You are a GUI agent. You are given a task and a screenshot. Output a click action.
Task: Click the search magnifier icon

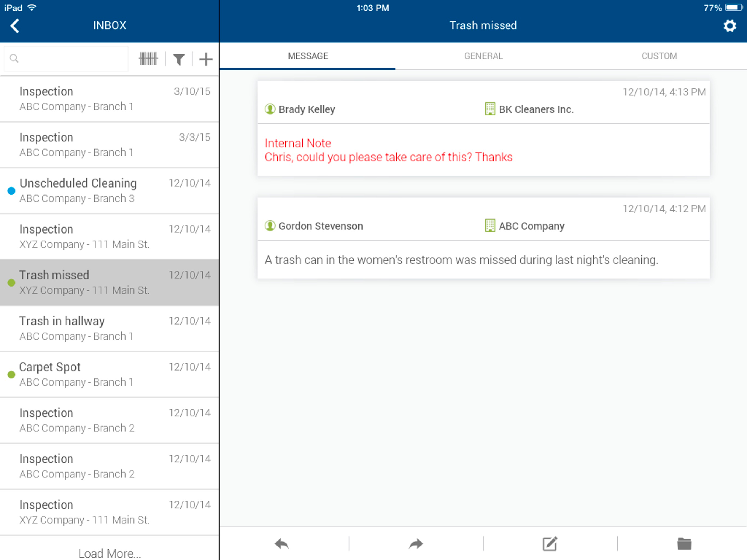[x=14, y=58]
